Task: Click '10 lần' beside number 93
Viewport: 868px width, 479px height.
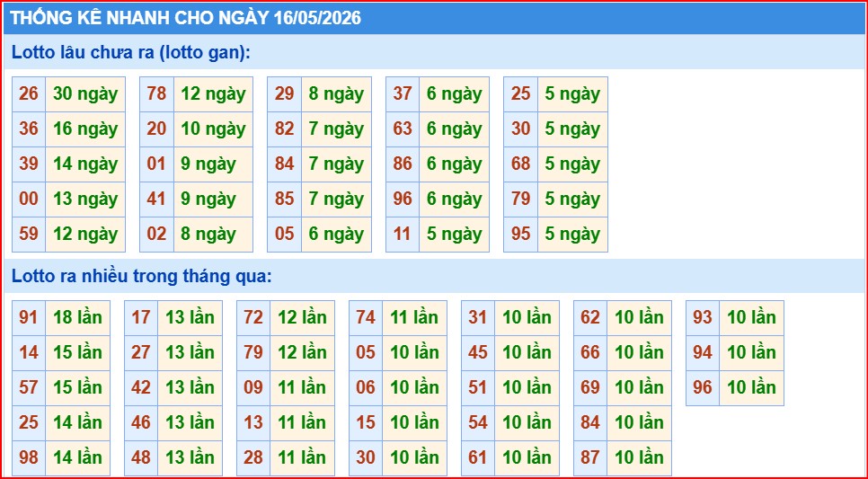Action: click(x=751, y=318)
